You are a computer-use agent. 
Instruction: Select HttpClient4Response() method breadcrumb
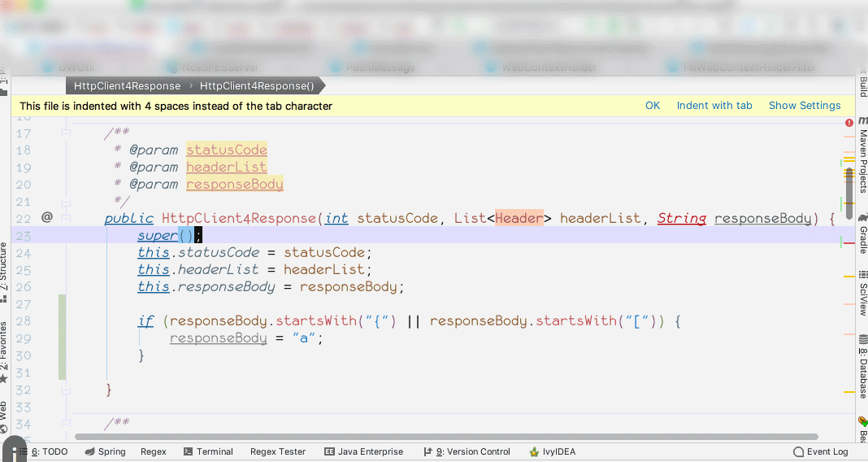click(257, 86)
